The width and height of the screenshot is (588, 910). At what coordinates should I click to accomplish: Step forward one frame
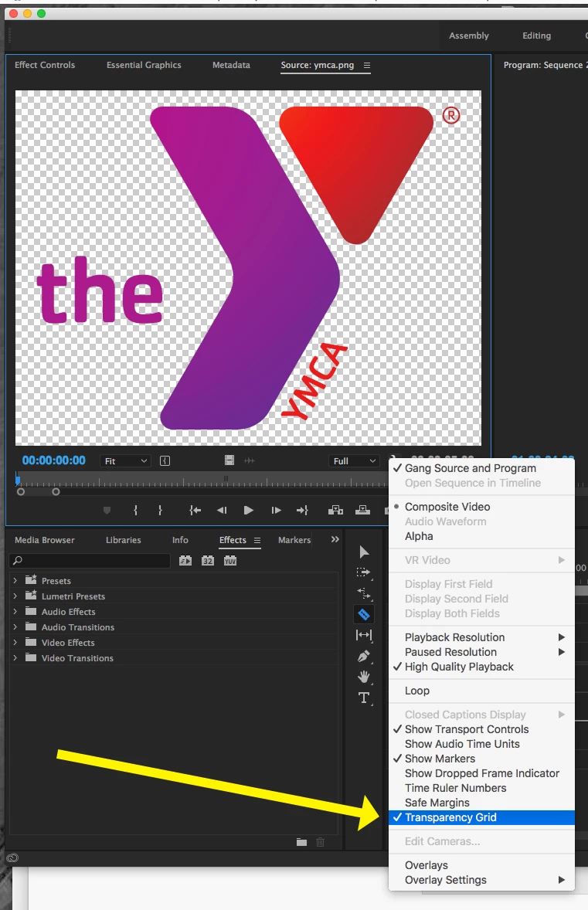coord(276,510)
